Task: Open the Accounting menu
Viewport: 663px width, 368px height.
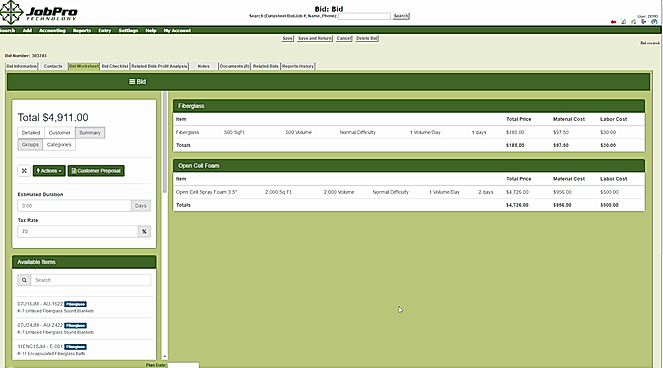Action: click(x=52, y=30)
